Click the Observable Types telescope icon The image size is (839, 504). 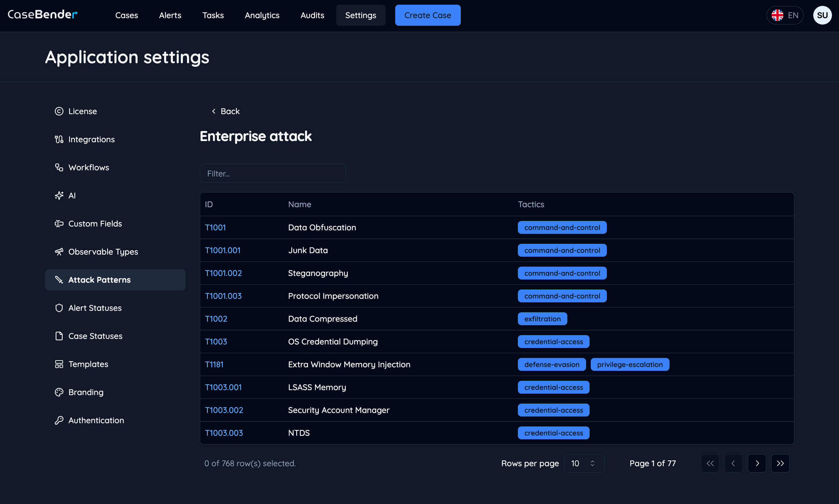click(59, 252)
